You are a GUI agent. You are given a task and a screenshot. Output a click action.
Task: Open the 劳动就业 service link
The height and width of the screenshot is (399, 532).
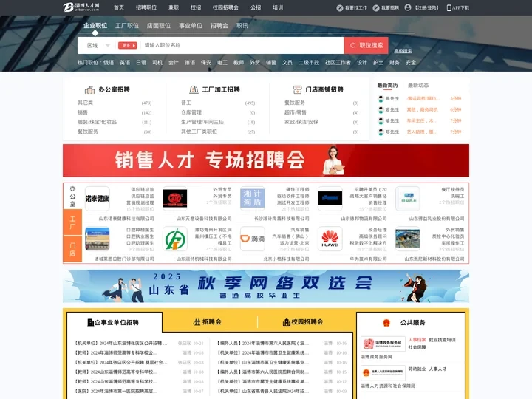pyautogui.click(x=417, y=369)
